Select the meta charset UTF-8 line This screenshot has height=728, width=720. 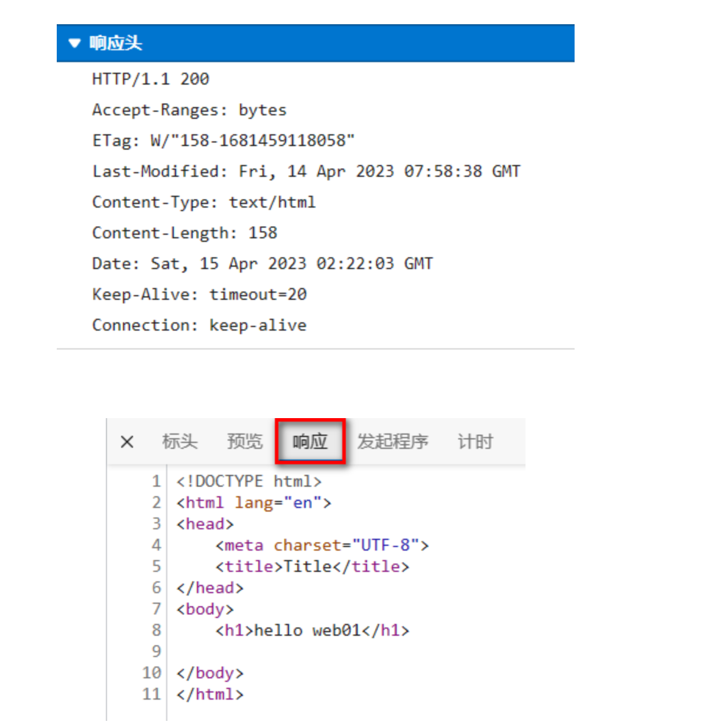[322, 545]
